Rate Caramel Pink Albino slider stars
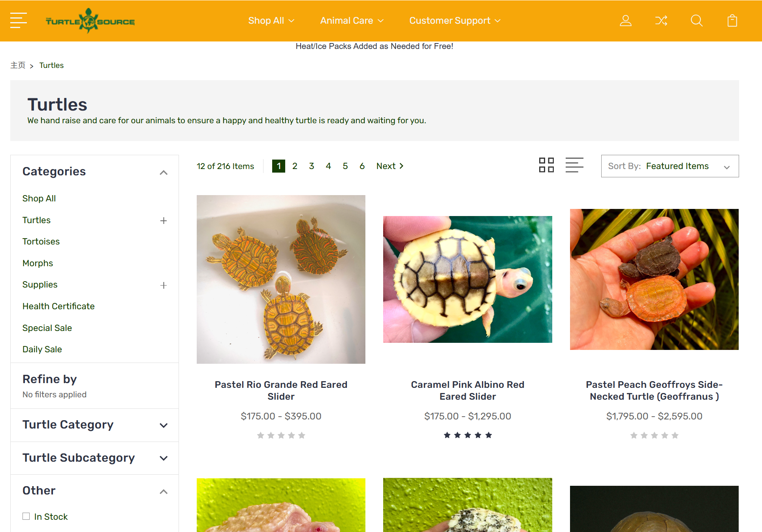 pyautogui.click(x=468, y=435)
